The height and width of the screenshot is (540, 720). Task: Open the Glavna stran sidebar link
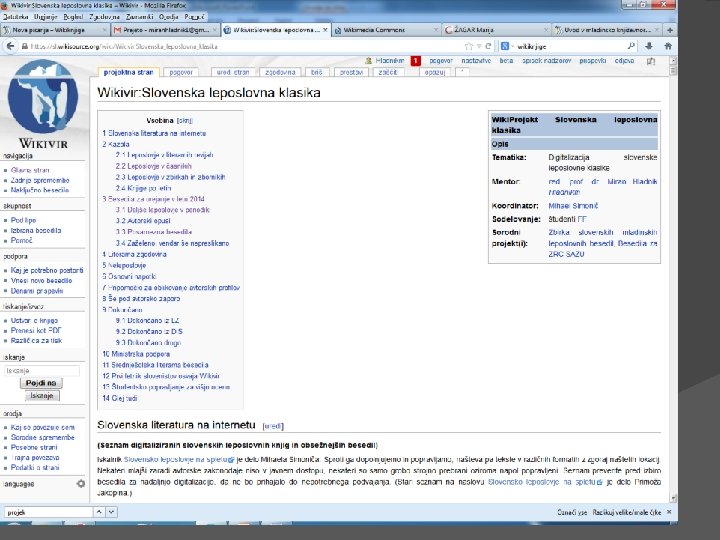[30, 170]
